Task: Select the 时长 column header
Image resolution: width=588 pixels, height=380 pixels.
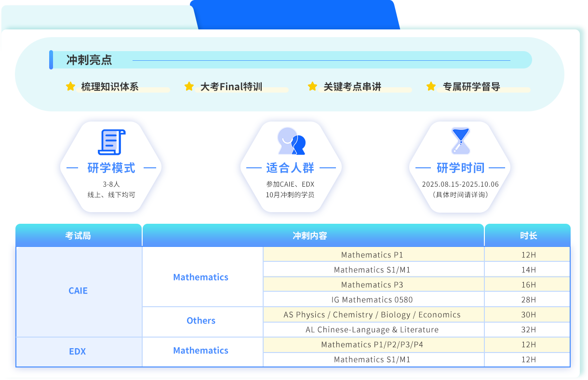Action: [528, 236]
